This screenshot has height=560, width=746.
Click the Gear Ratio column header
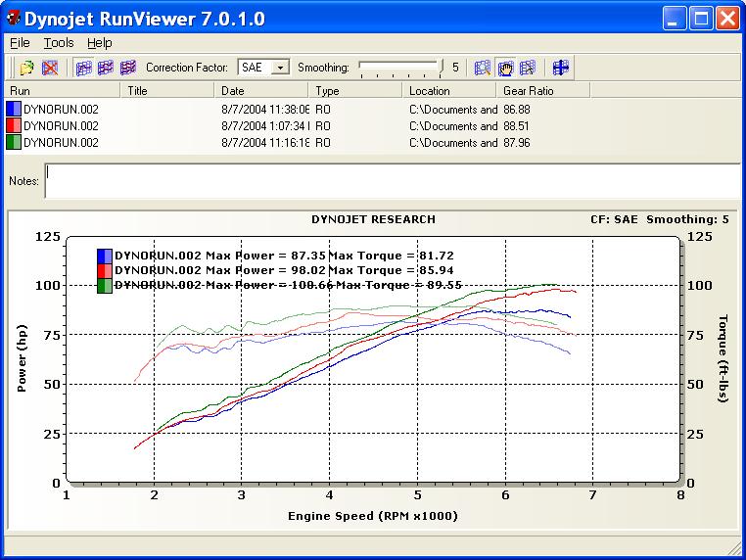coord(542,90)
